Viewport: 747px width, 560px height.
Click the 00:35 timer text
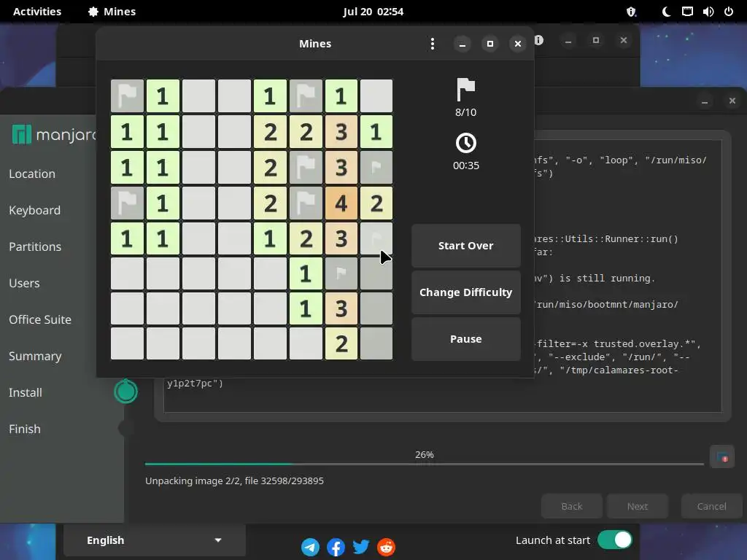(x=466, y=166)
